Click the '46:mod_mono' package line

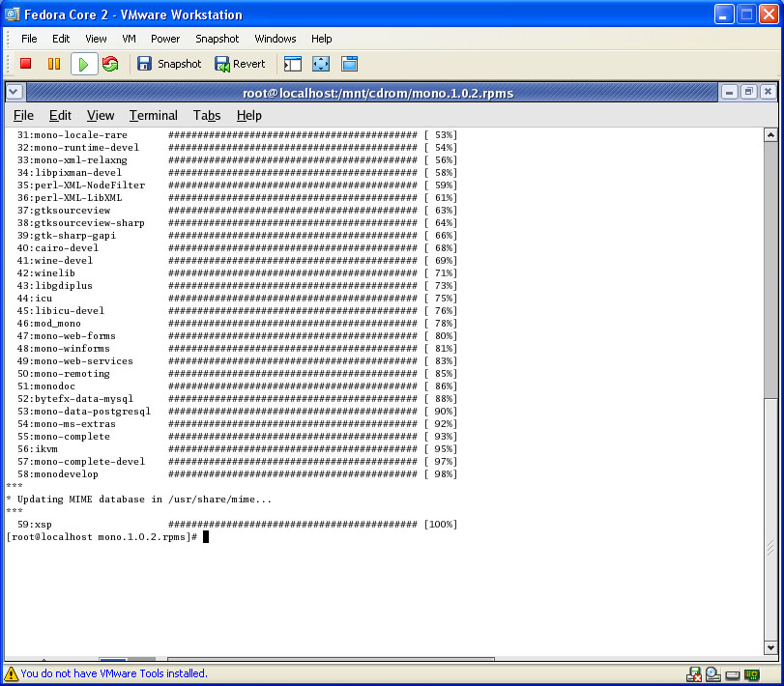[238, 324]
